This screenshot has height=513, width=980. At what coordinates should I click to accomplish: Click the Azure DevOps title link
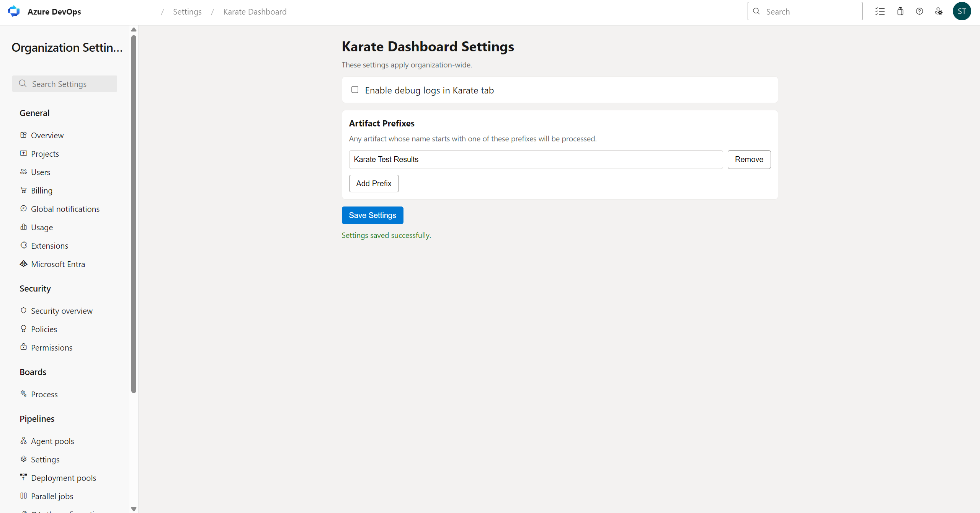(54, 12)
